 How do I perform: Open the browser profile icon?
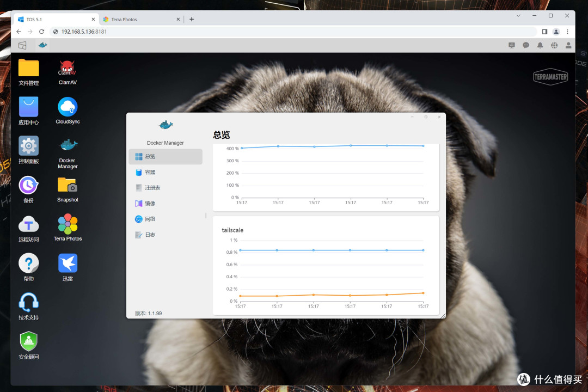(556, 32)
